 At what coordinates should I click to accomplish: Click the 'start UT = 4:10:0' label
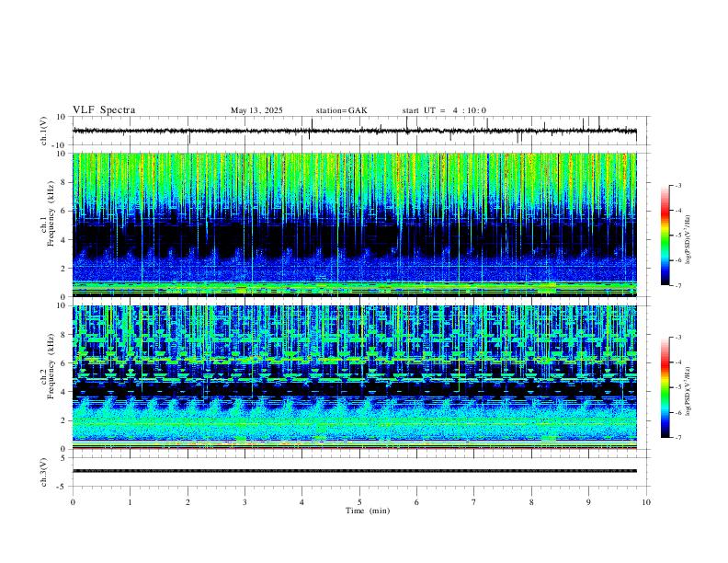[x=444, y=110]
